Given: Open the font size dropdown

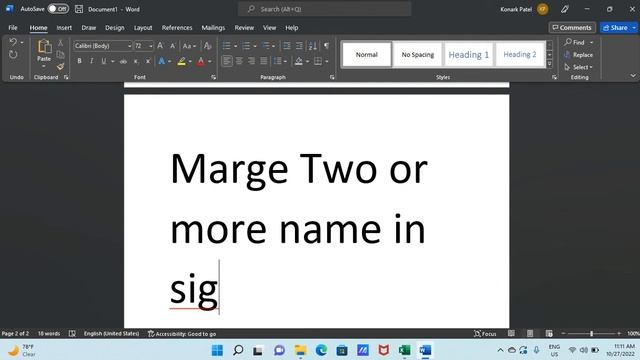Looking at the screenshot, I should 151,46.
